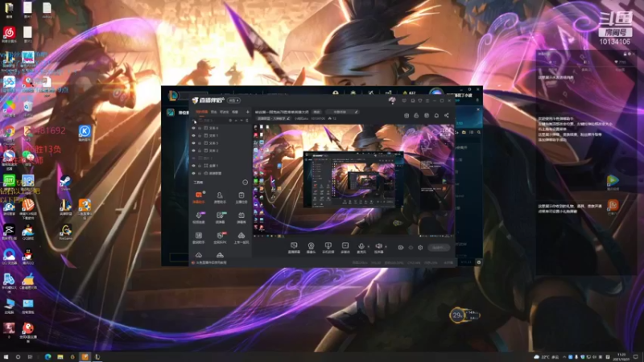Open dropdown arrow next to microphone icon
This screenshot has height=362, width=644.
[x=368, y=246]
